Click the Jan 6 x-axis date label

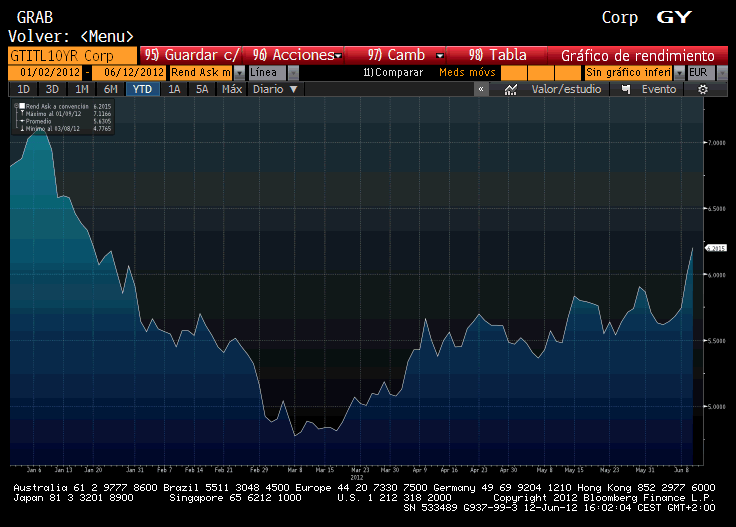(x=34, y=470)
